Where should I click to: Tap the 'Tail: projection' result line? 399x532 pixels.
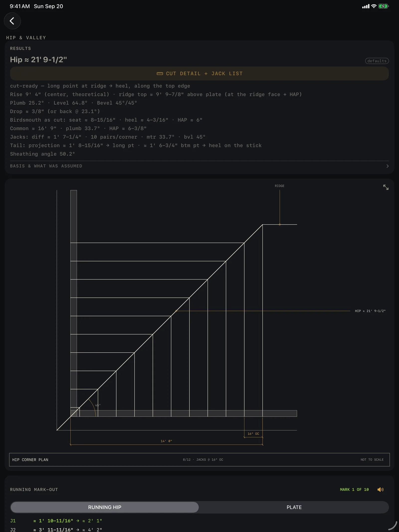(x=136, y=145)
